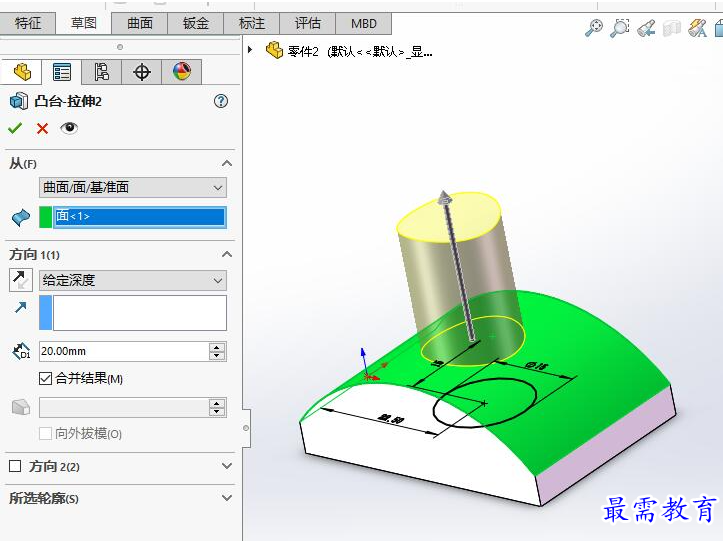Click the start surface selection icon
725x541 pixels.
click(21, 217)
